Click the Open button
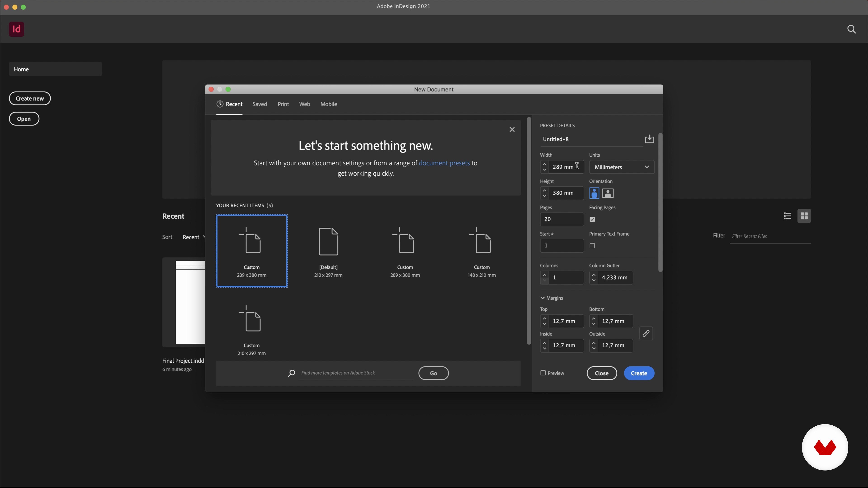The image size is (868, 488). [24, 119]
